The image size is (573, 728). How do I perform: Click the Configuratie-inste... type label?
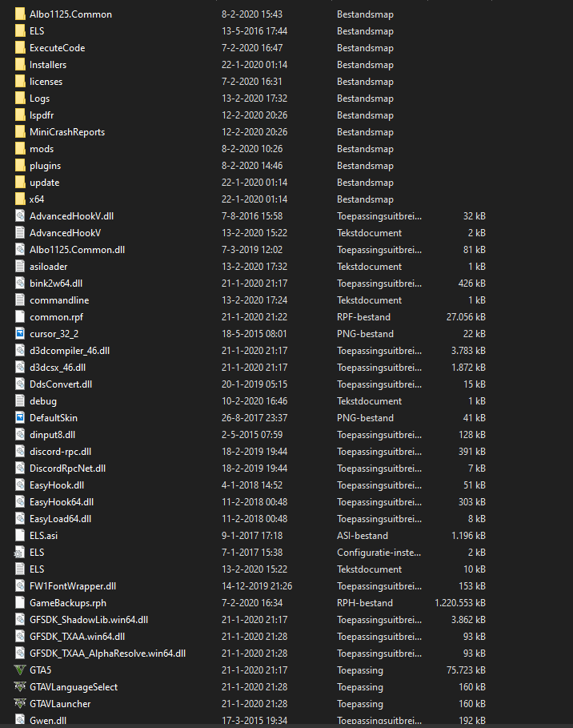tap(379, 552)
